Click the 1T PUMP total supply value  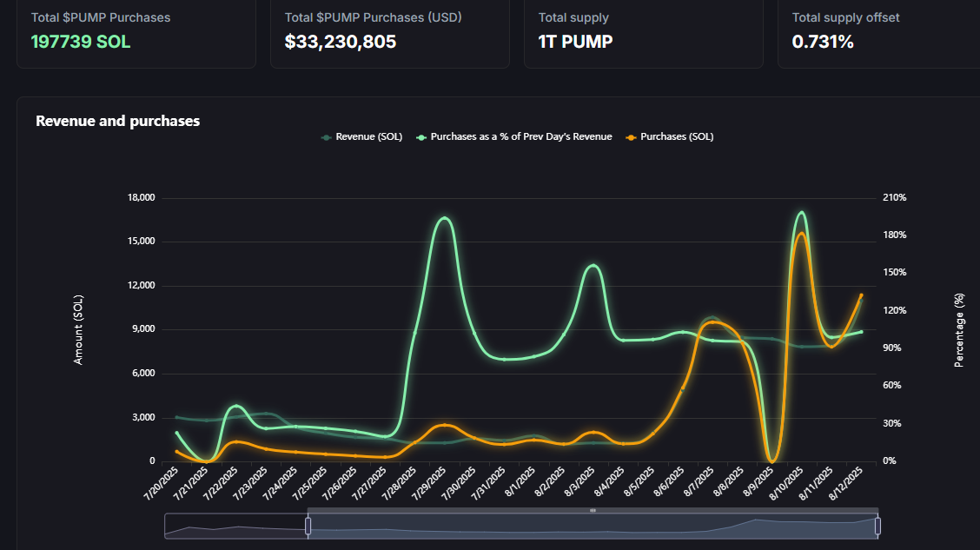pyautogui.click(x=575, y=41)
